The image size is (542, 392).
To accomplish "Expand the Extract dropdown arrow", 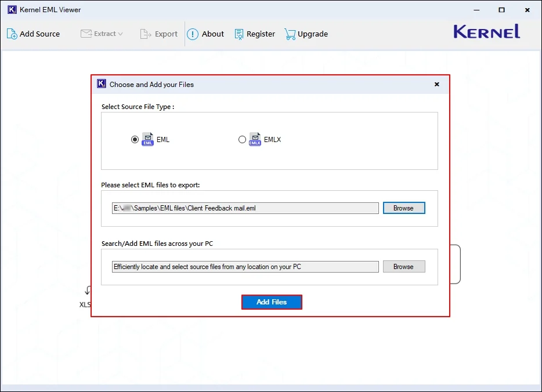I will tap(121, 34).
